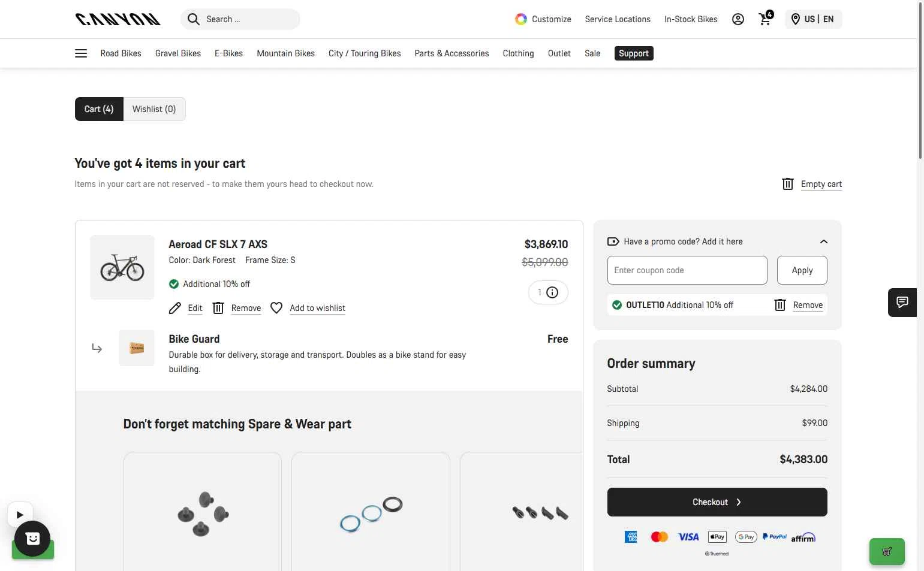The height and width of the screenshot is (571, 924).
Task: Click the Edit link for Aeroad
Action: tap(195, 308)
